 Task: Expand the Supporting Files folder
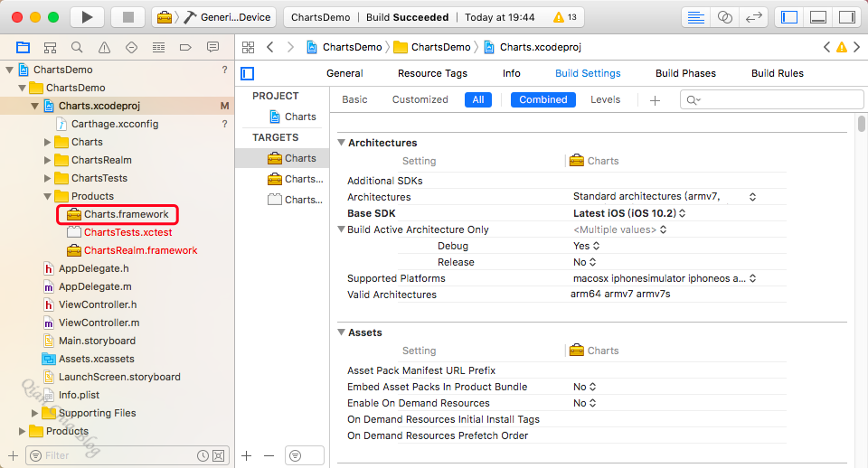[35, 413]
